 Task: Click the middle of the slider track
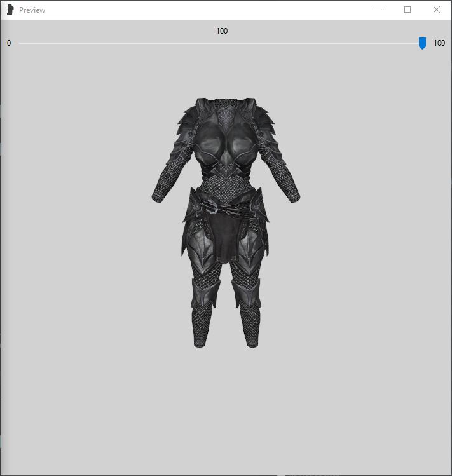pos(221,43)
